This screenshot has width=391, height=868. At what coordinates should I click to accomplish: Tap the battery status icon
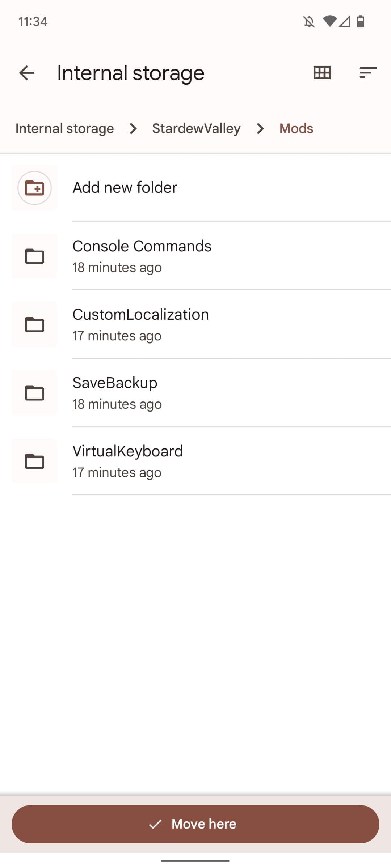pyautogui.click(x=361, y=22)
